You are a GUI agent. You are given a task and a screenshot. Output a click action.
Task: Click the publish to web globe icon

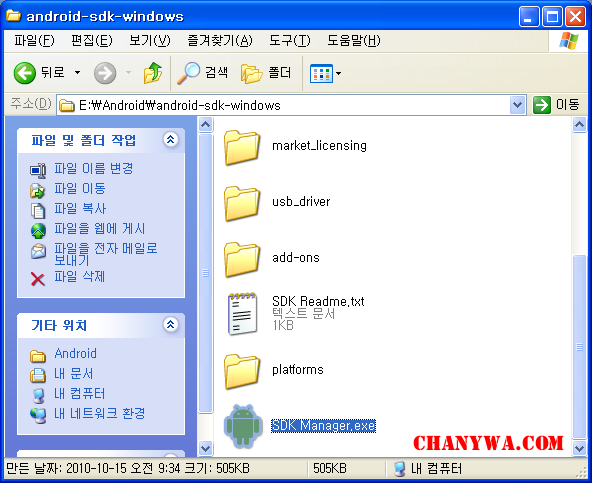[x=38, y=231]
